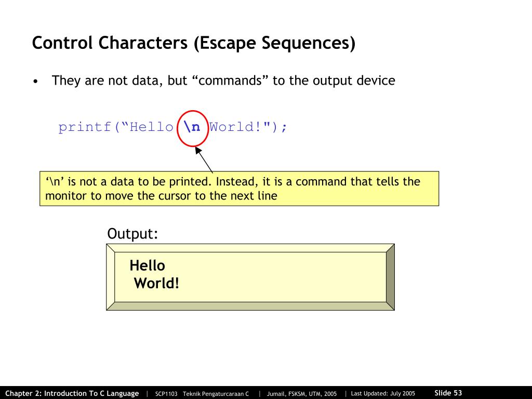This screenshot has height=399, width=532.
Task: Select the word World! in the code
Action: coord(235,127)
